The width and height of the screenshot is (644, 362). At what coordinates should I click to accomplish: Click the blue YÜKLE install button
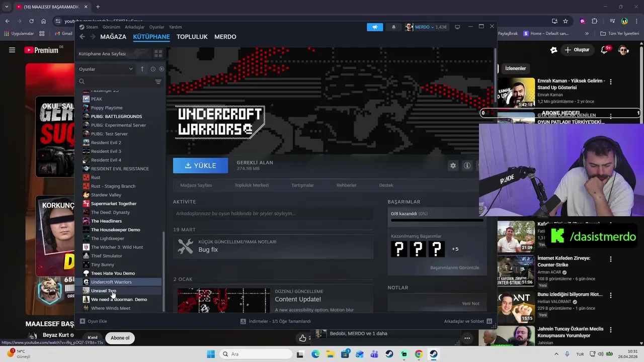[200, 165]
